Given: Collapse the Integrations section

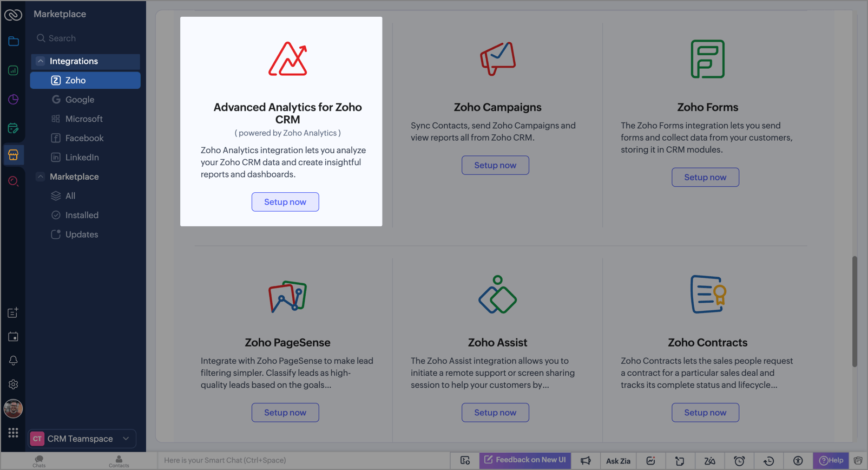Looking at the screenshot, I should tap(41, 61).
